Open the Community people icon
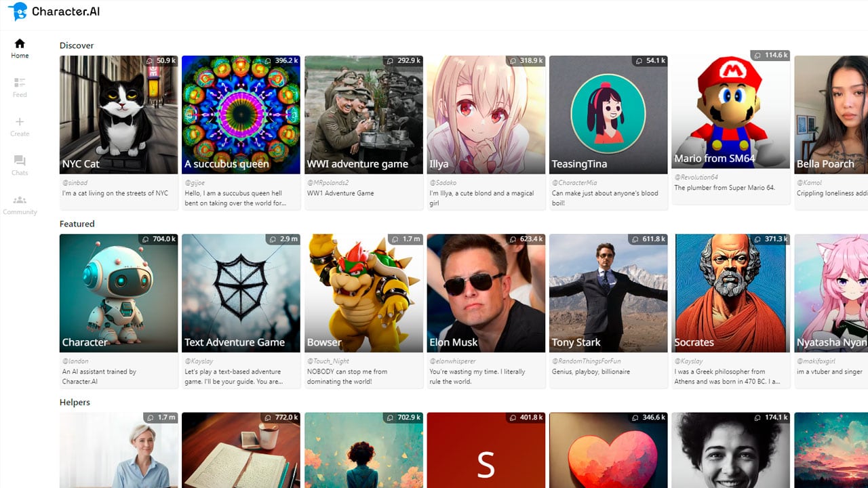The width and height of the screenshot is (868, 488). pyautogui.click(x=20, y=200)
